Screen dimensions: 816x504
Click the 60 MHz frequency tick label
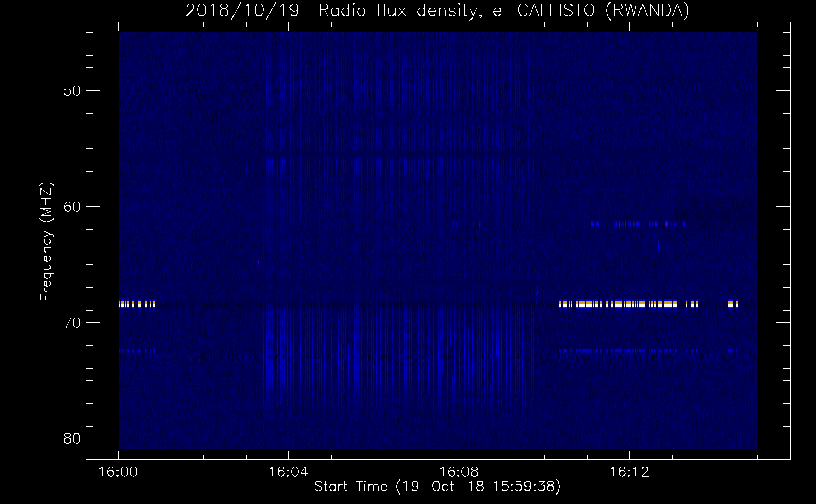(72, 207)
